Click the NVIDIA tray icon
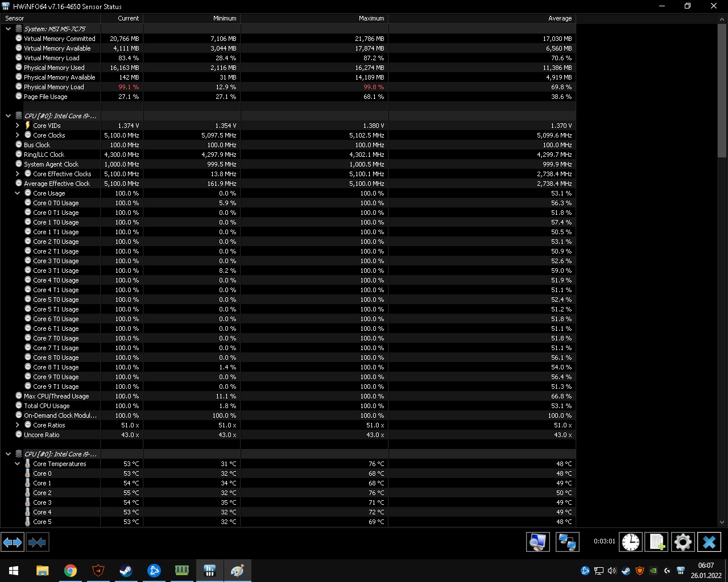Image resolution: width=728 pixels, height=582 pixels. (653, 571)
